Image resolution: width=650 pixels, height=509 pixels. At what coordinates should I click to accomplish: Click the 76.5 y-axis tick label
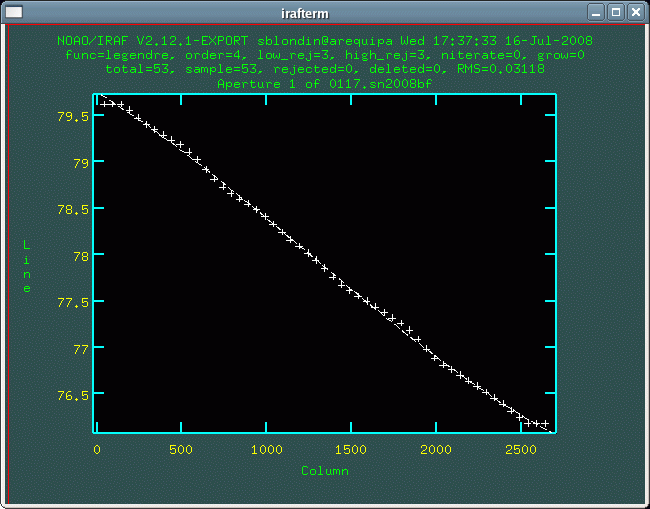tap(72, 395)
